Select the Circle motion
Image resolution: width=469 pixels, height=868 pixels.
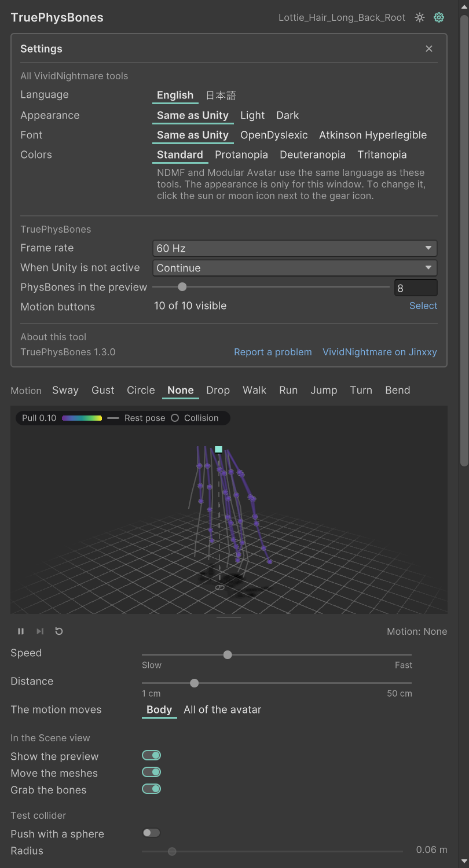tap(141, 390)
